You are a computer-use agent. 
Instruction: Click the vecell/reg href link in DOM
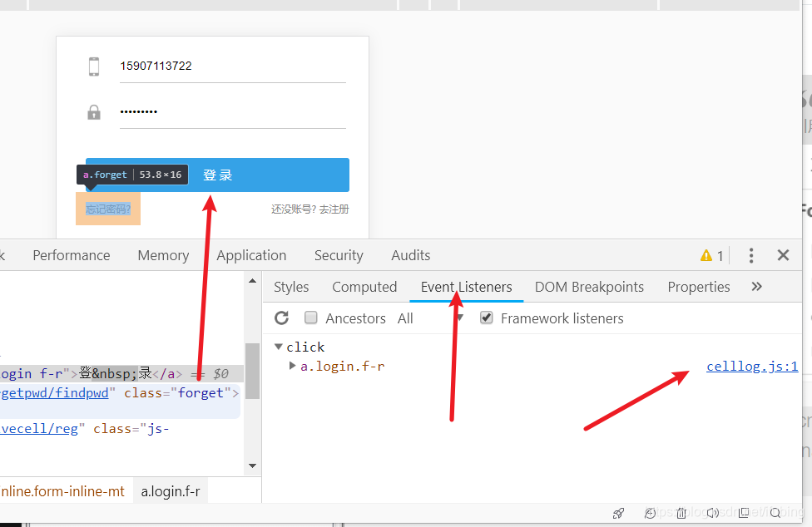tap(39, 429)
